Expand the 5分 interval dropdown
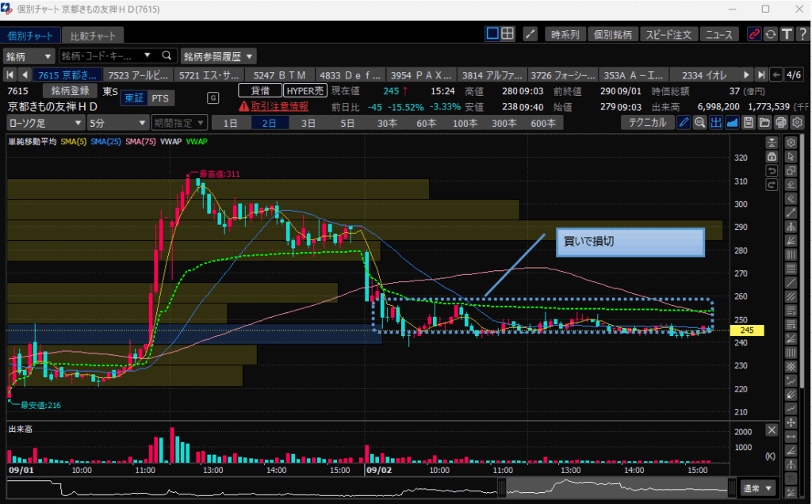Screen dimensions: 812x504 (117, 123)
